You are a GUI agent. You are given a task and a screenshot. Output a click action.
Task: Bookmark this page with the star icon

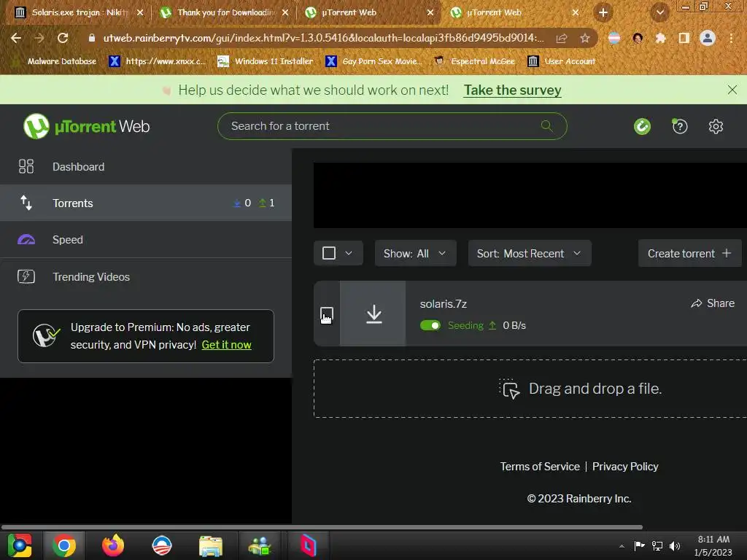(x=585, y=38)
